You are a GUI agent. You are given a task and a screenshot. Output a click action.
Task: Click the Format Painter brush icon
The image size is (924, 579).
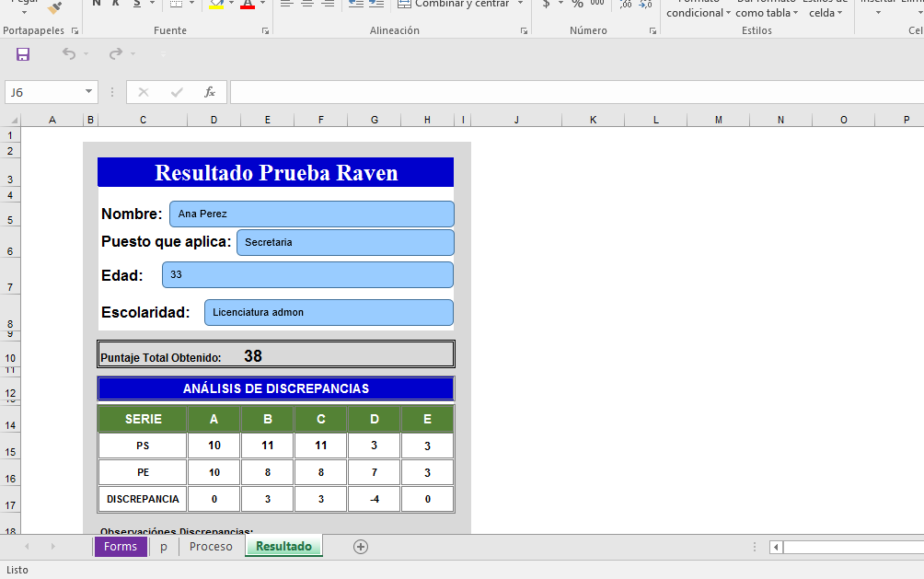55,7
